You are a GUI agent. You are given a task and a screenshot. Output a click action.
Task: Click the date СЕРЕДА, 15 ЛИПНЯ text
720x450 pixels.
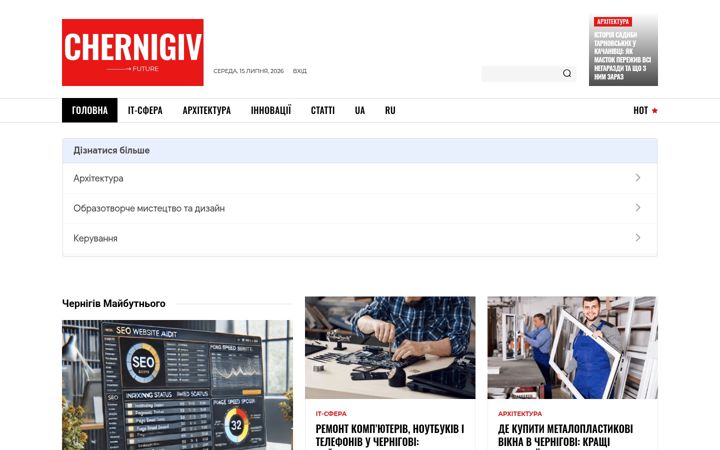[248, 71]
